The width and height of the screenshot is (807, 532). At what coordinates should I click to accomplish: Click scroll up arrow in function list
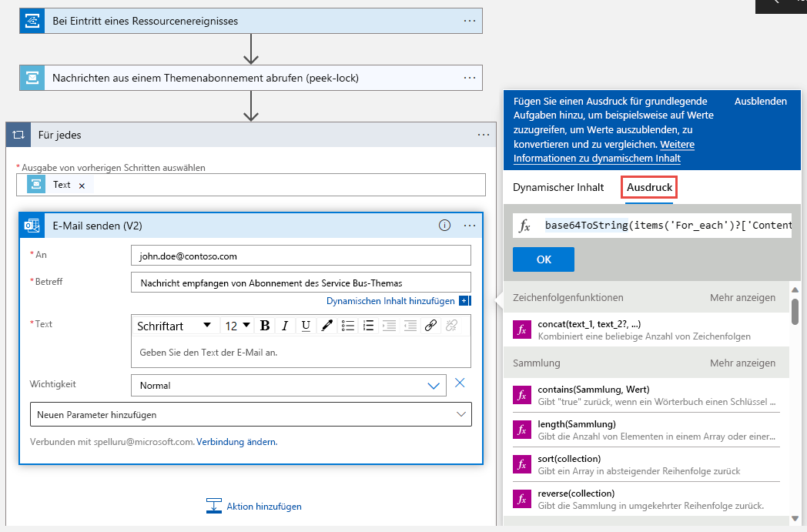(x=795, y=289)
